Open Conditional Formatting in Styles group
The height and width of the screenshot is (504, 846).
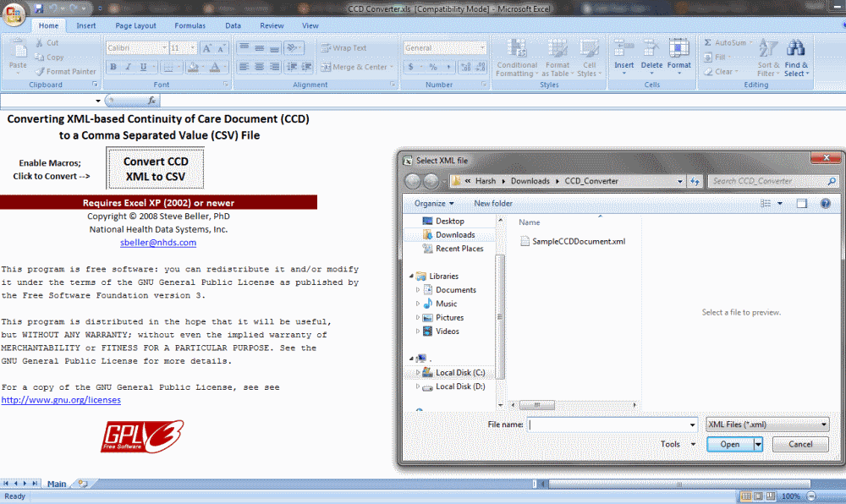tap(517, 58)
